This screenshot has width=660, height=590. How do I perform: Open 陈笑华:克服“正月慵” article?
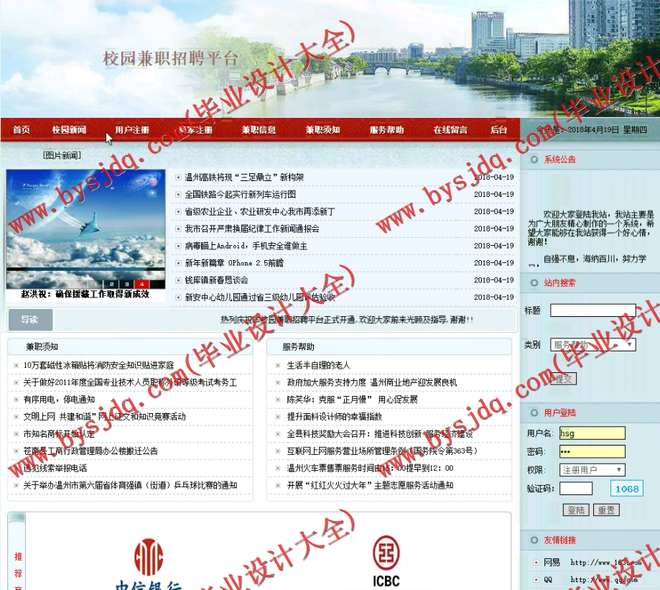(352, 399)
